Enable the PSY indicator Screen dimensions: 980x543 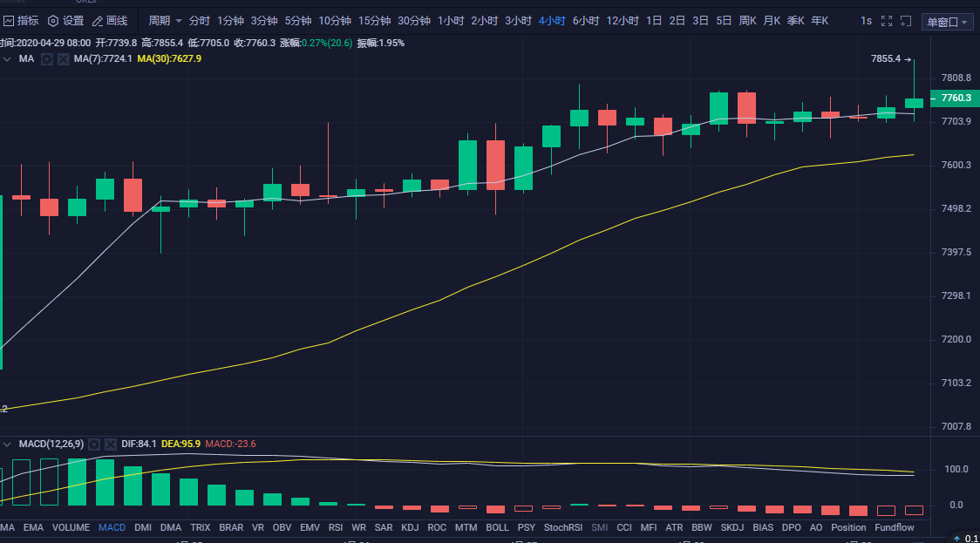(x=527, y=528)
